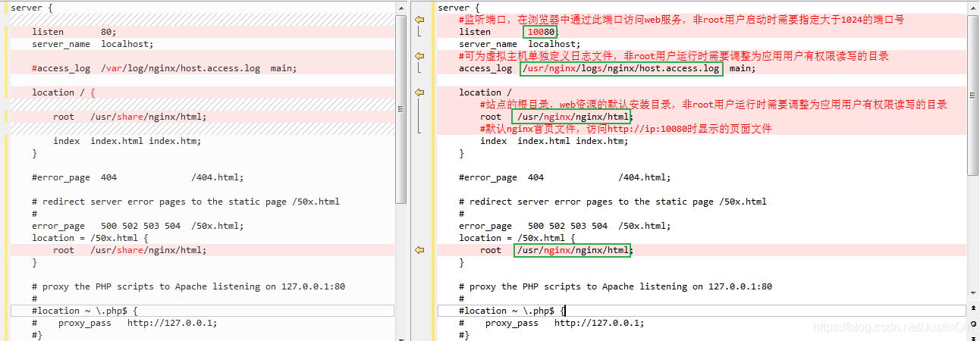Click the red '#可为虚拟主机单独定义日志文件' comment line

click(x=674, y=56)
